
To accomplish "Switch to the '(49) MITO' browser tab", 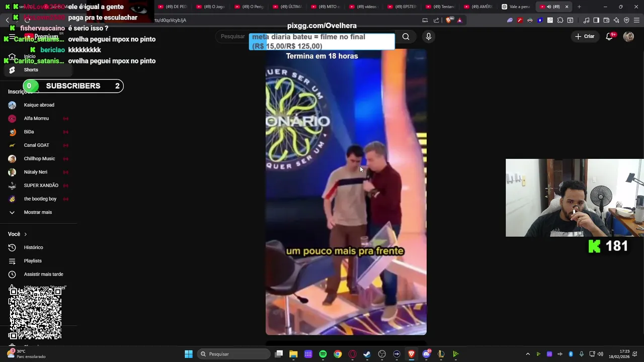I will (x=326, y=7).
